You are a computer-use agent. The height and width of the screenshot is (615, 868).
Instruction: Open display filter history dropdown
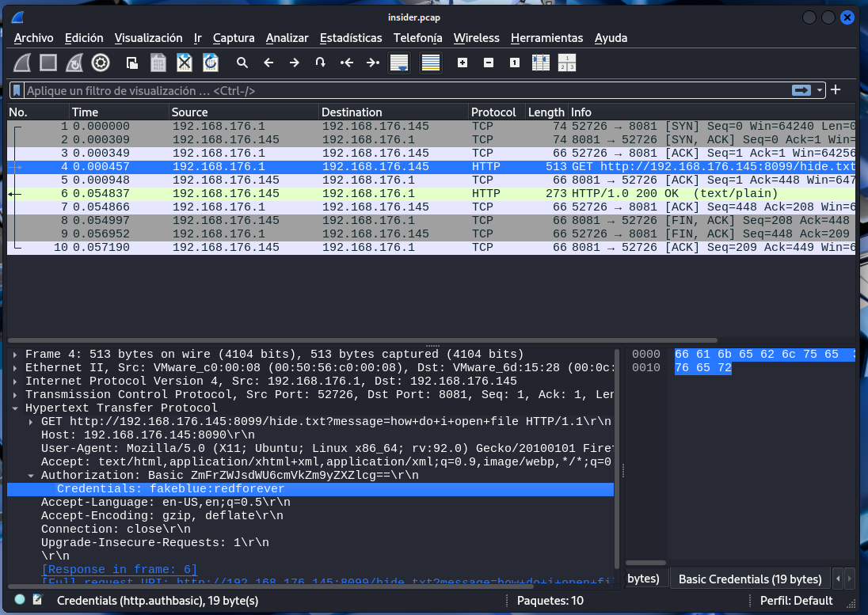[819, 90]
